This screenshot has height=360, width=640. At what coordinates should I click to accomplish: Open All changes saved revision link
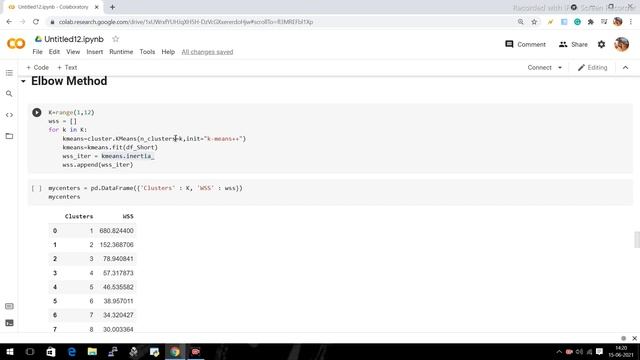207,52
